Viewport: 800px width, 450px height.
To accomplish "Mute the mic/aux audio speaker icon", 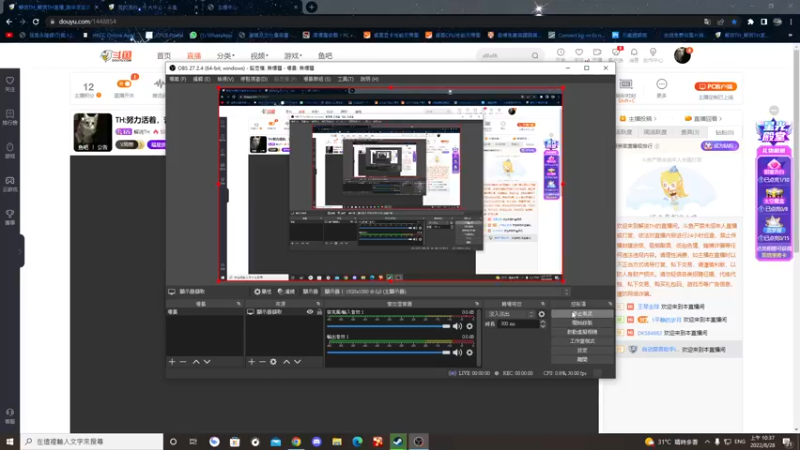I will (x=458, y=327).
